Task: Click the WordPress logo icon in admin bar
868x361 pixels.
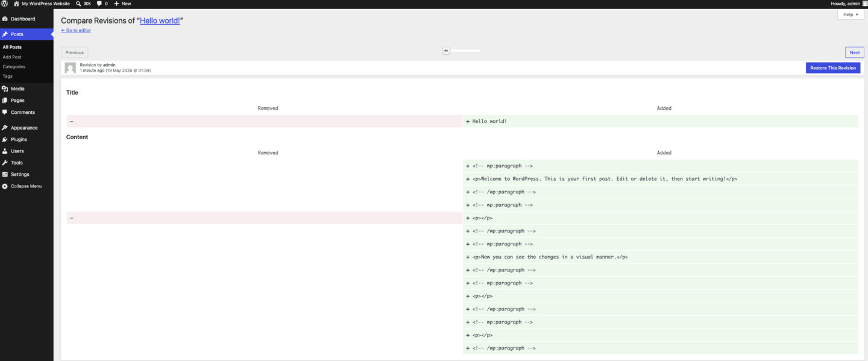Action: [x=5, y=4]
